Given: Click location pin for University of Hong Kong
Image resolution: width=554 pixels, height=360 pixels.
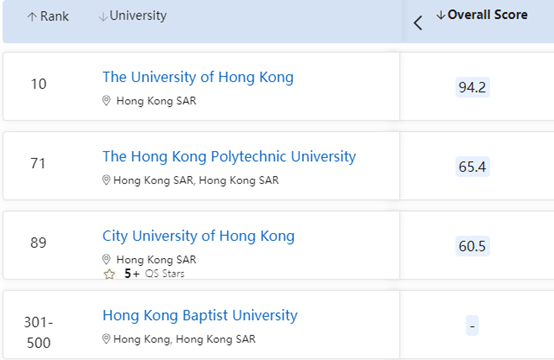Looking at the screenshot, I should pyautogui.click(x=106, y=101).
